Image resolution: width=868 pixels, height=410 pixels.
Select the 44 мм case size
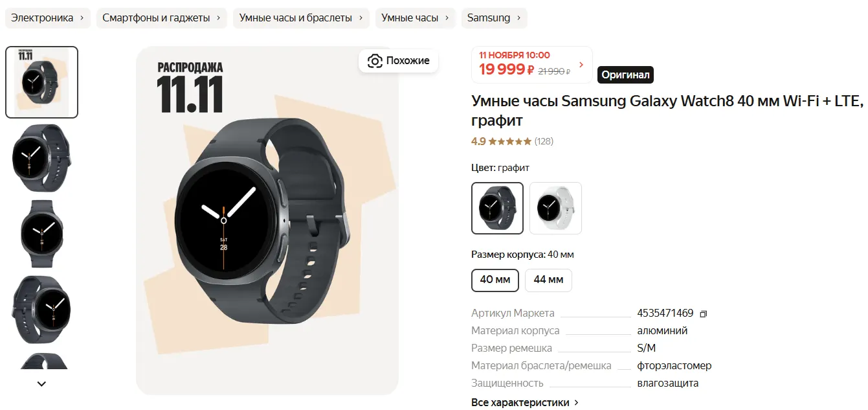coord(548,280)
